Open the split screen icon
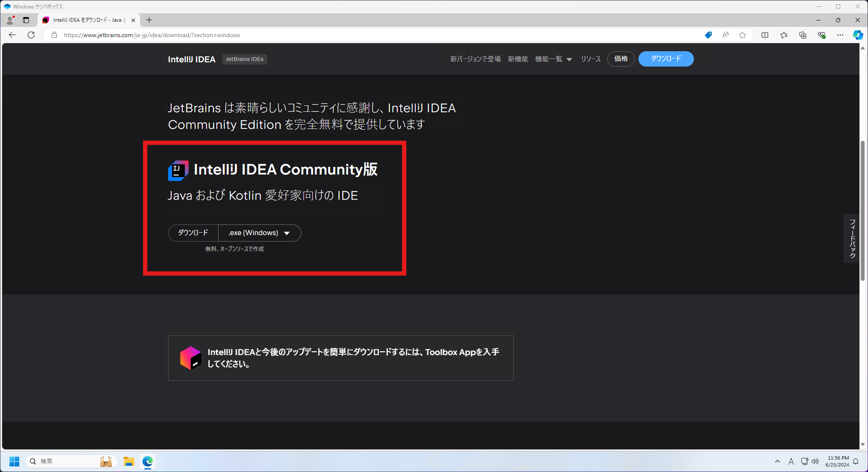 [765, 35]
